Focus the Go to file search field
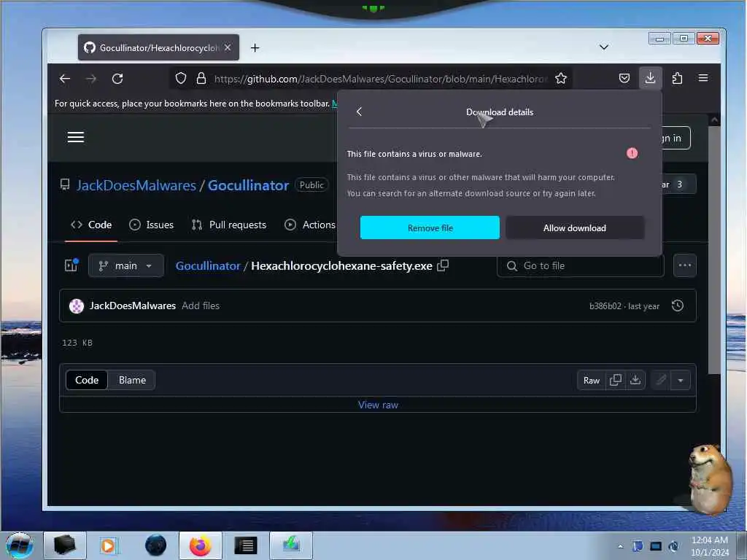 [x=580, y=265]
